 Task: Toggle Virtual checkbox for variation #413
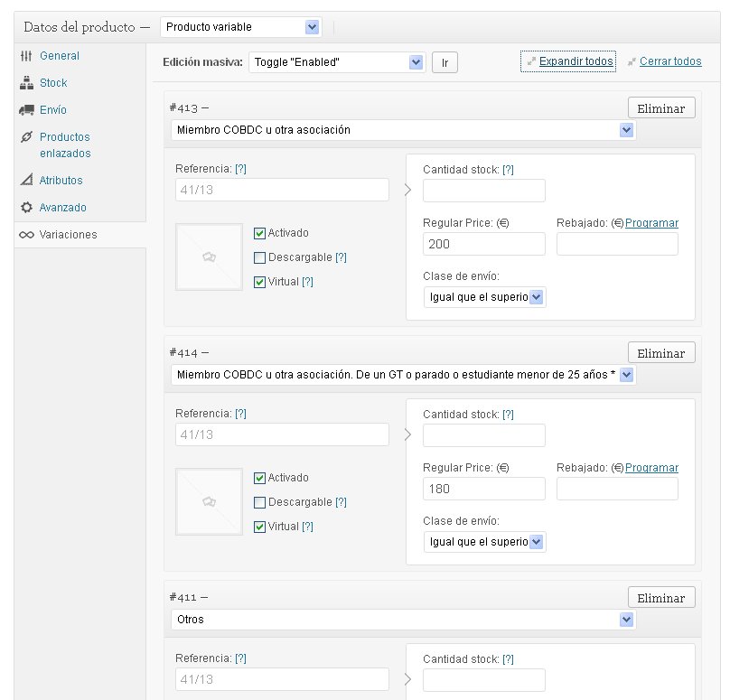click(x=259, y=282)
